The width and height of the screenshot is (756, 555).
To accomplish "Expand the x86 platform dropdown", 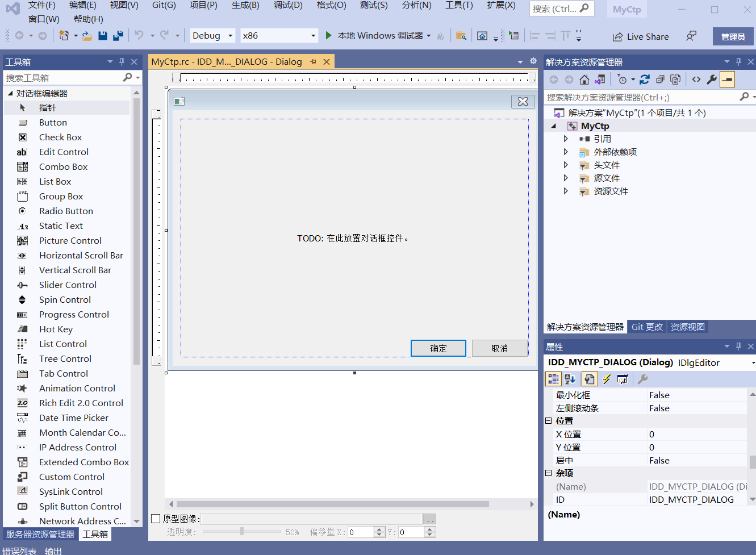I will click(279, 35).
